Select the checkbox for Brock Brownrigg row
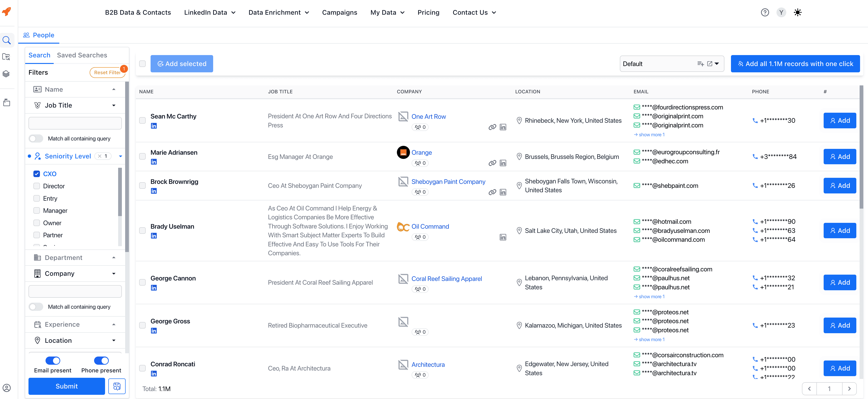The image size is (868, 399). tap(143, 185)
